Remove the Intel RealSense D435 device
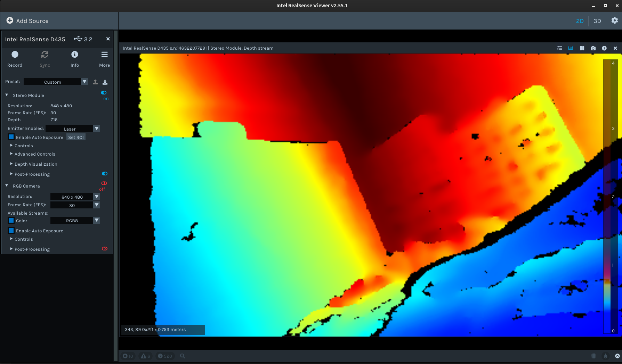 click(108, 39)
